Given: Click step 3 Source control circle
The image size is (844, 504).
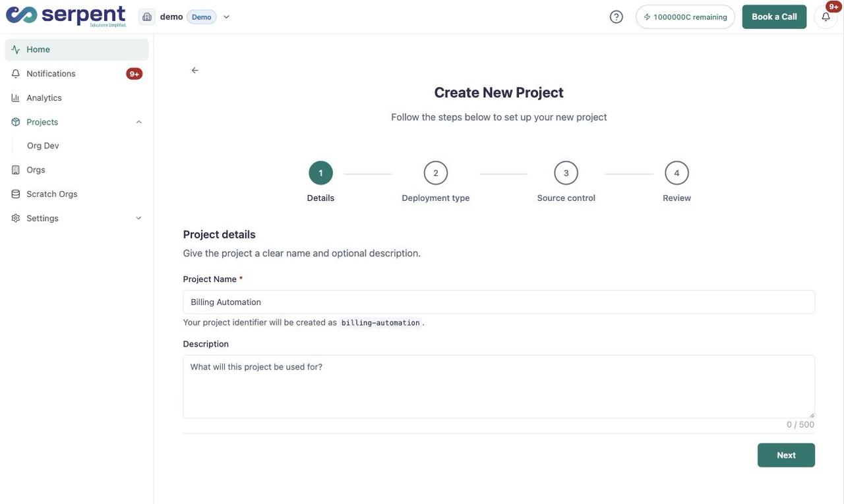Looking at the screenshot, I should pos(566,173).
